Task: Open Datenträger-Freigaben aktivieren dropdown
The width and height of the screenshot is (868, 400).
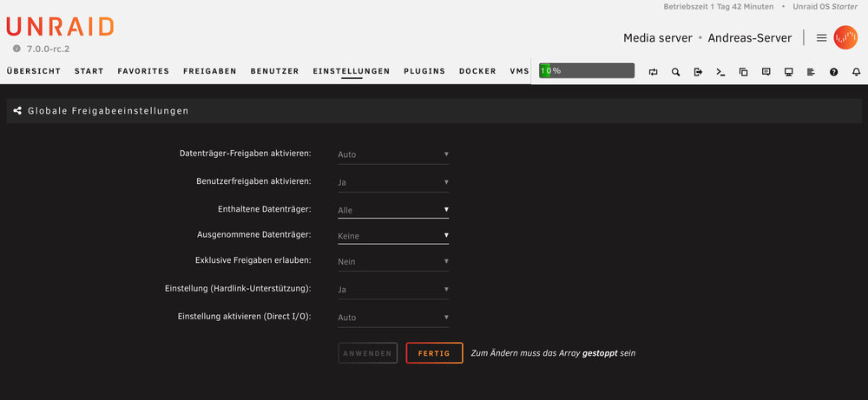Action: click(393, 154)
